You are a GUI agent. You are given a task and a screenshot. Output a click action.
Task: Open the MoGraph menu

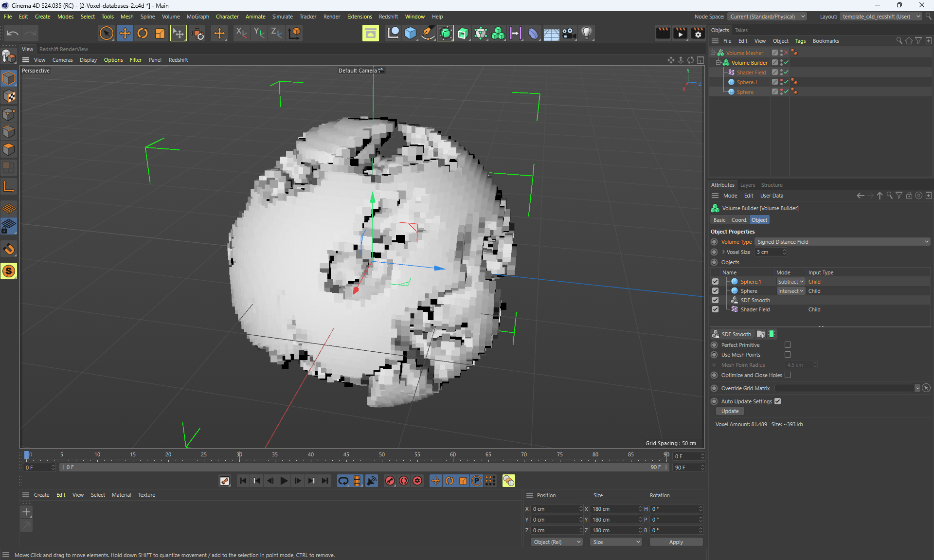198,17
